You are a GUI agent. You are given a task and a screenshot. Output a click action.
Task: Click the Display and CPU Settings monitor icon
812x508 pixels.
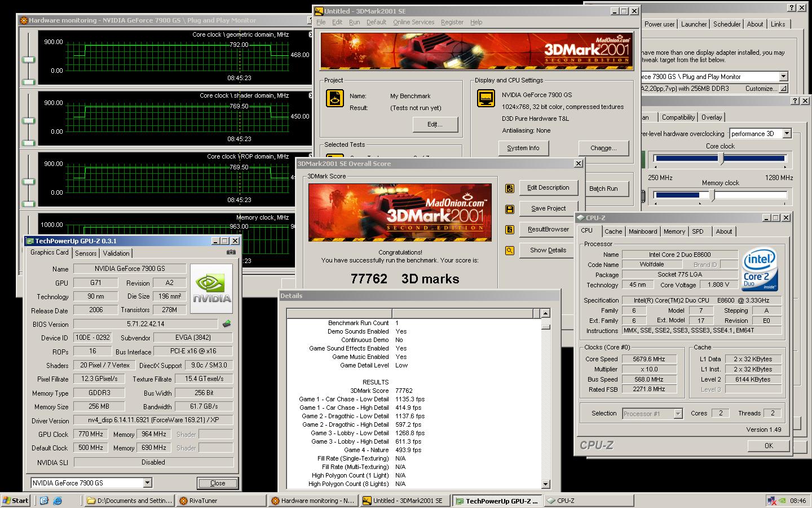pyautogui.click(x=486, y=98)
